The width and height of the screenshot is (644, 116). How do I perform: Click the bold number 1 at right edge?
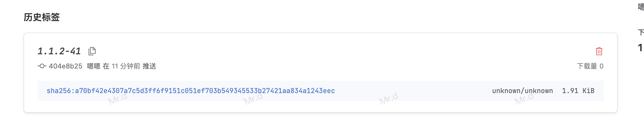click(x=640, y=48)
